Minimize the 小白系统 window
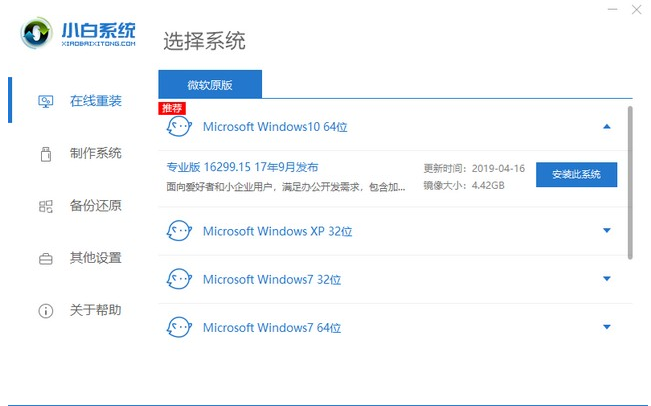The image size is (651, 406). click(613, 8)
